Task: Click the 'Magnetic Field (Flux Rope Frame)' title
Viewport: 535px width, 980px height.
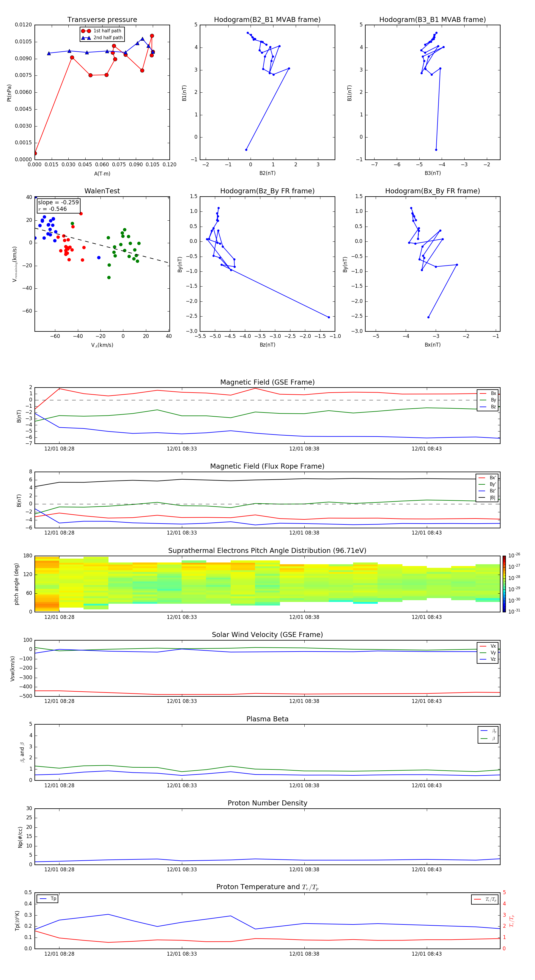Action: [267, 467]
